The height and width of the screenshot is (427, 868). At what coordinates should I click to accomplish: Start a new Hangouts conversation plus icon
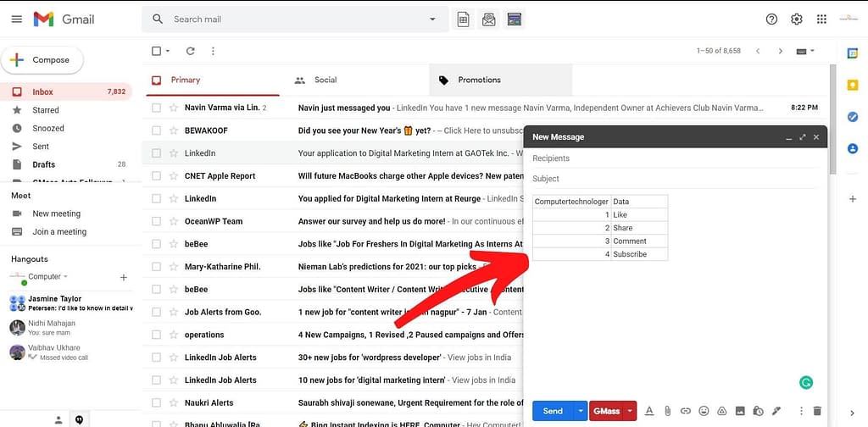(x=124, y=277)
